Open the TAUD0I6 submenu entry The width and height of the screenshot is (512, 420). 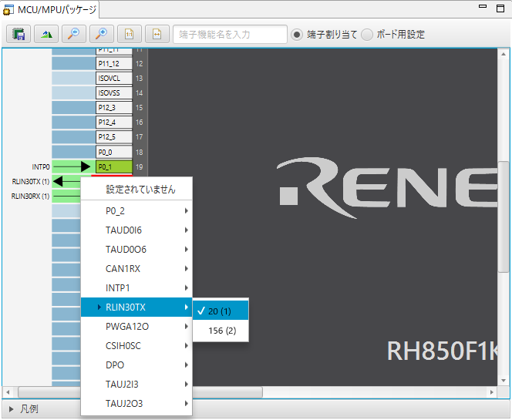[x=136, y=230]
